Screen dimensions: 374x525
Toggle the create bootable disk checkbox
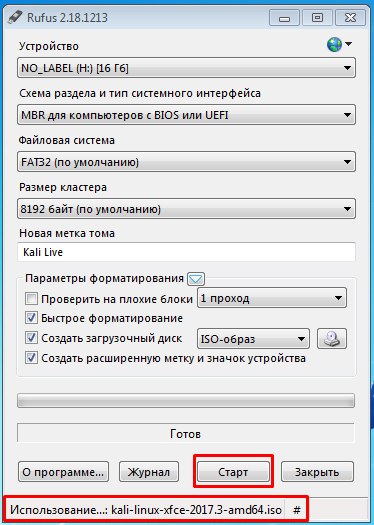31,338
